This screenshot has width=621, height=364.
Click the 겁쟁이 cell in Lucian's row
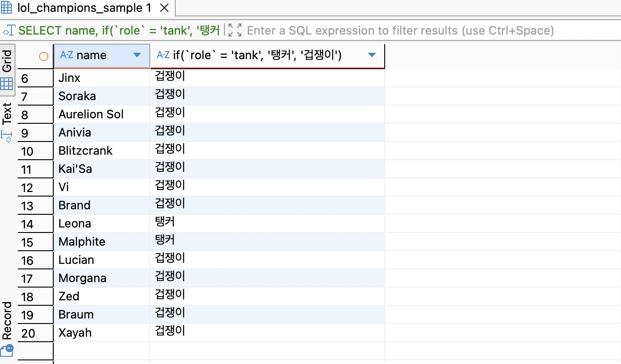click(267, 260)
